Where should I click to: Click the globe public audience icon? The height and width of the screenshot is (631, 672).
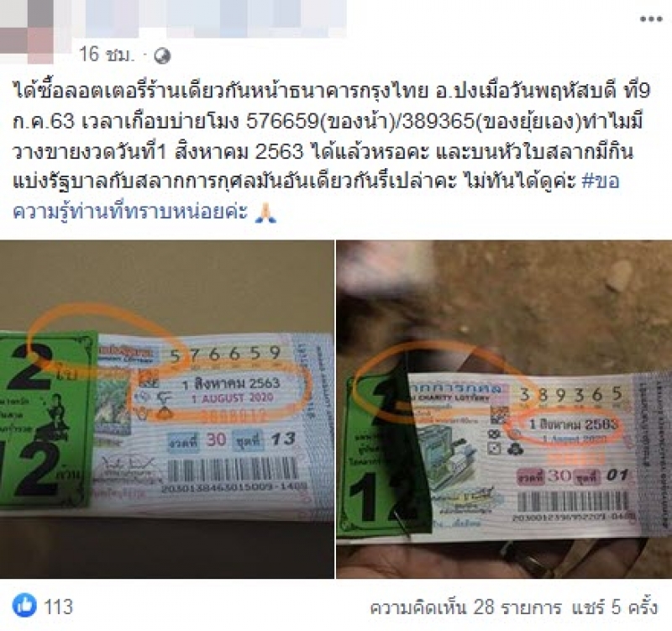tap(162, 55)
